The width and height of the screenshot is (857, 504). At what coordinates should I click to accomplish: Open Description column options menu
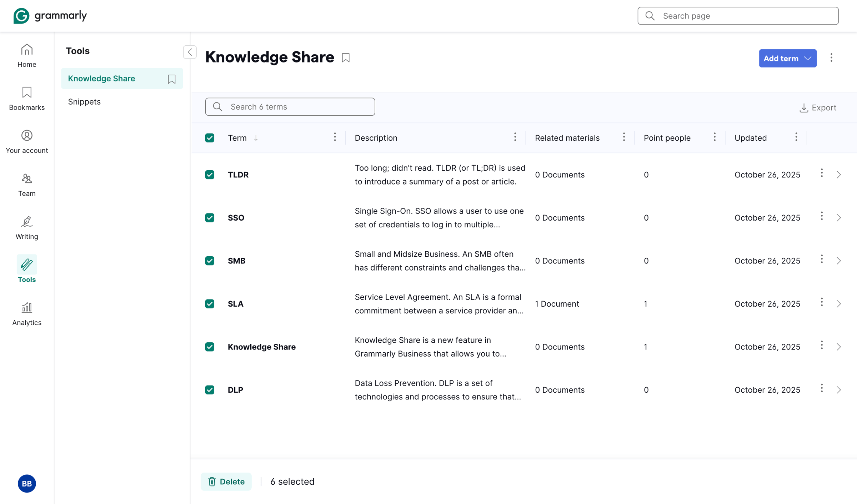click(515, 137)
